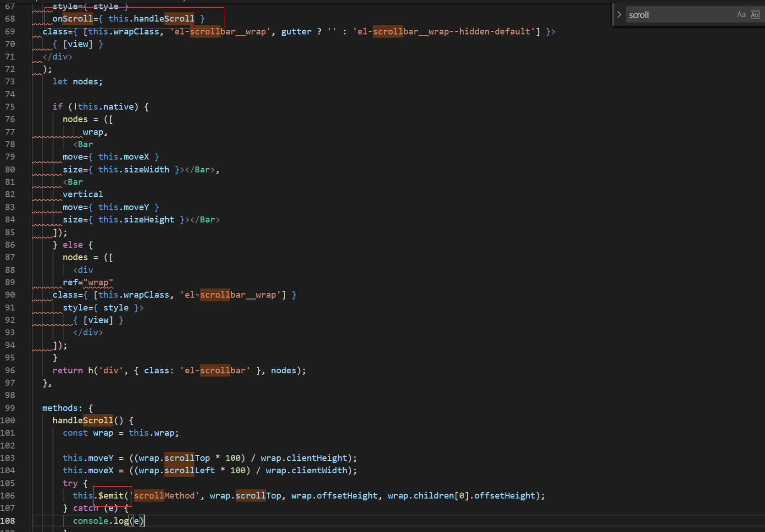
Task: Select the el-scrollbar class string on line 96
Action: coord(215,370)
